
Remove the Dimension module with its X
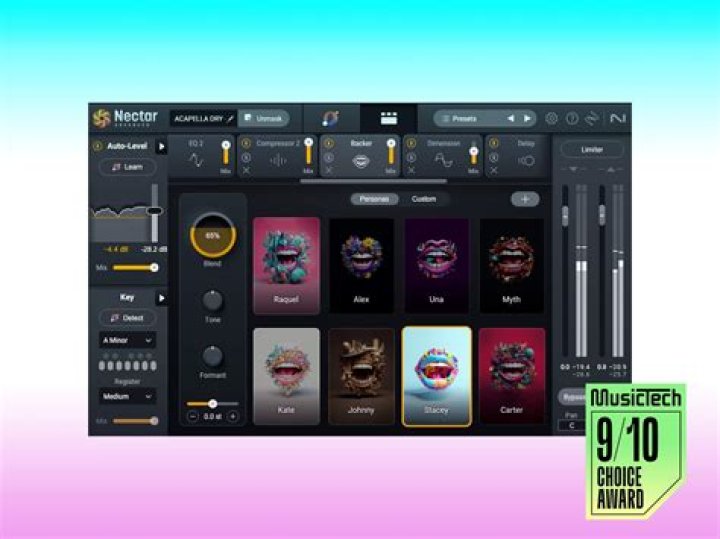(x=411, y=170)
